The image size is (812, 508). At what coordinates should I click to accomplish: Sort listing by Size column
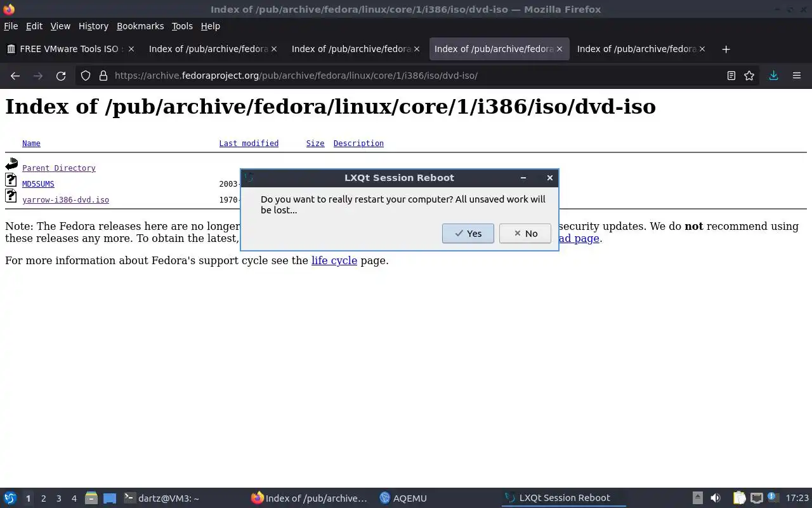(315, 144)
